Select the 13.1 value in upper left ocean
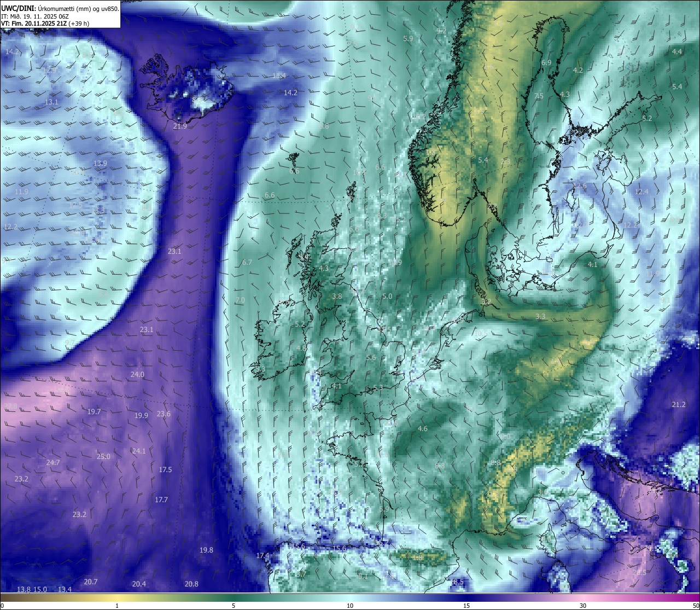The height and width of the screenshot is (610, 700). point(51,102)
